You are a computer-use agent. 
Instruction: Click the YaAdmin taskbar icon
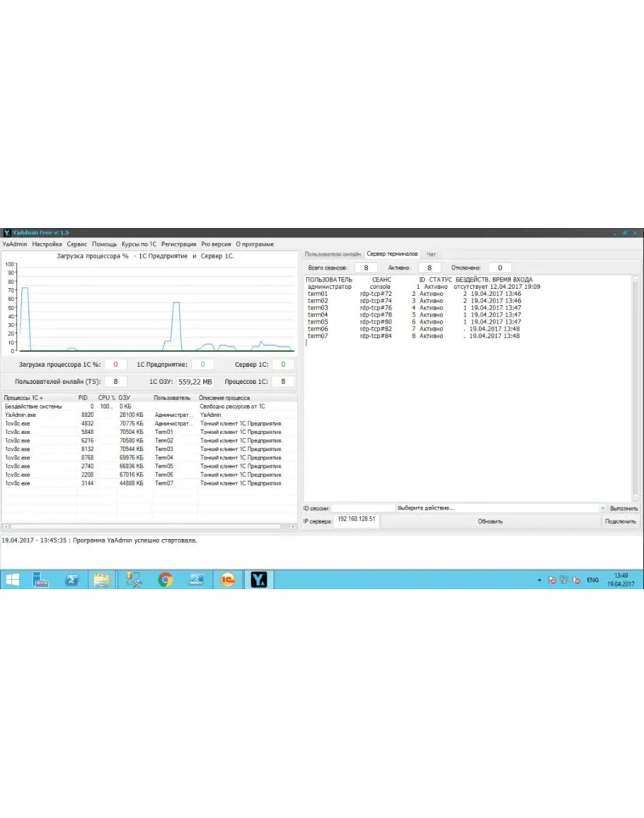point(258,580)
